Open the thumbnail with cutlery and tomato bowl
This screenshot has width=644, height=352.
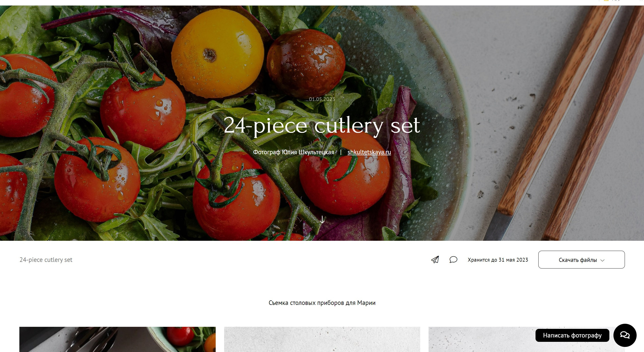pos(117,339)
